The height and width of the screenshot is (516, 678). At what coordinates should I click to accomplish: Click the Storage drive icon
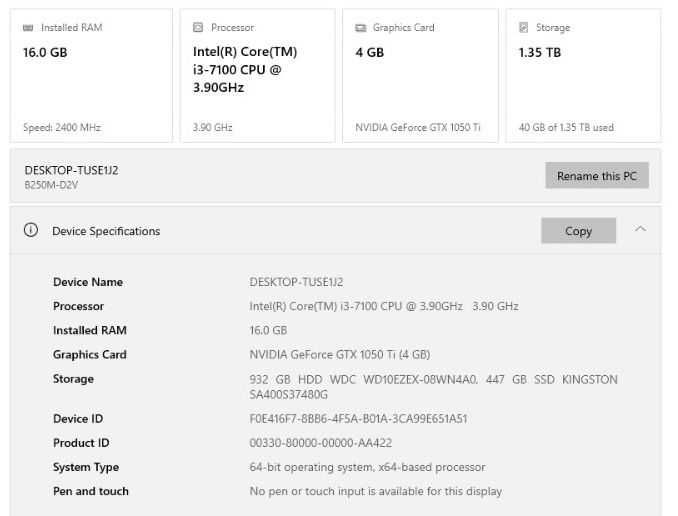coord(523,28)
